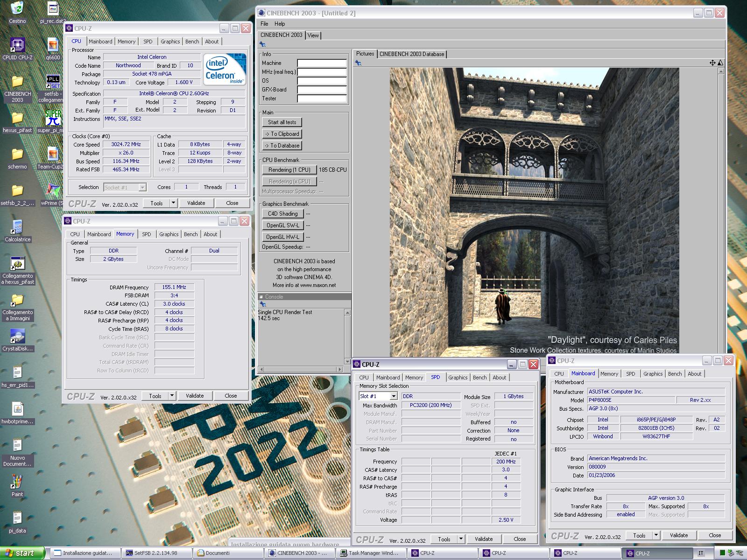Switch to Documenti taskbar item
This screenshot has width=747, height=560.
pyautogui.click(x=227, y=553)
